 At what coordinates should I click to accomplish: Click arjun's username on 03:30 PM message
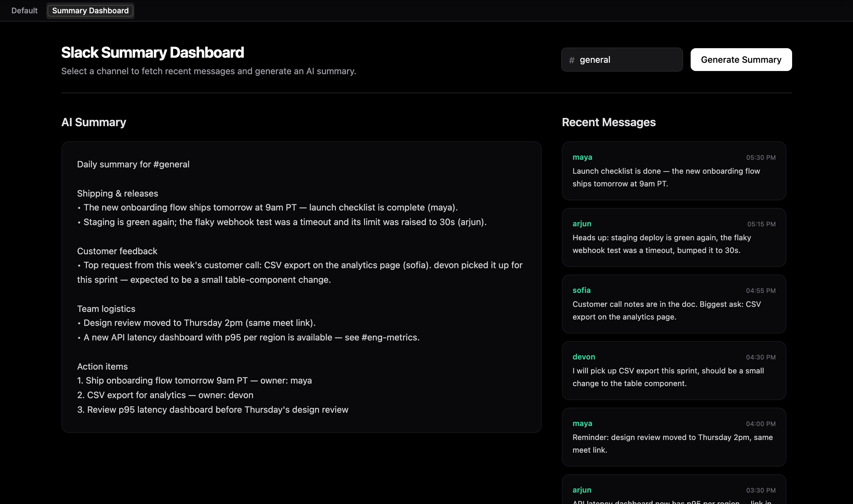click(582, 490)
